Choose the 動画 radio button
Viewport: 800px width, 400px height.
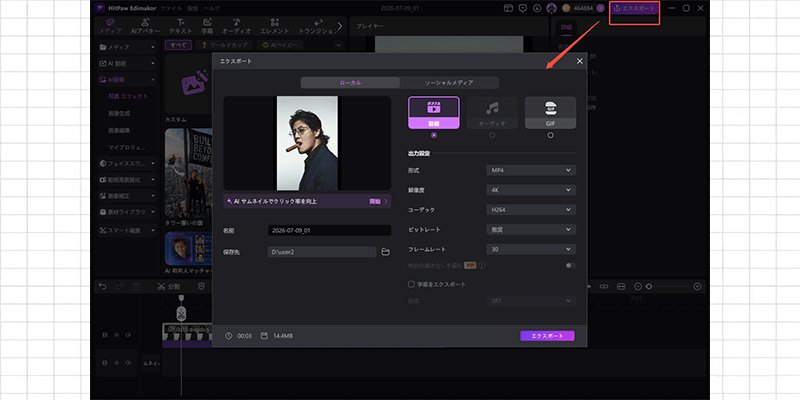(x=434, y=135)
